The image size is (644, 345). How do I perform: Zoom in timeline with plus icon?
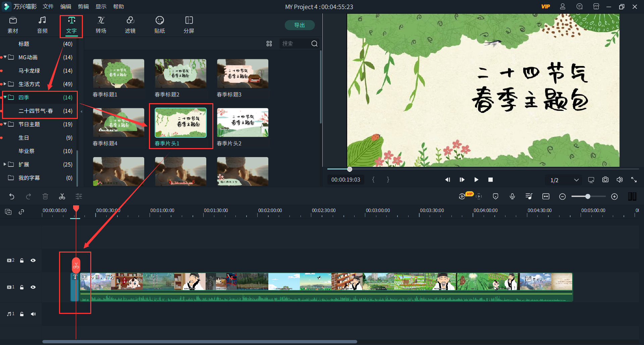[614, 197]
